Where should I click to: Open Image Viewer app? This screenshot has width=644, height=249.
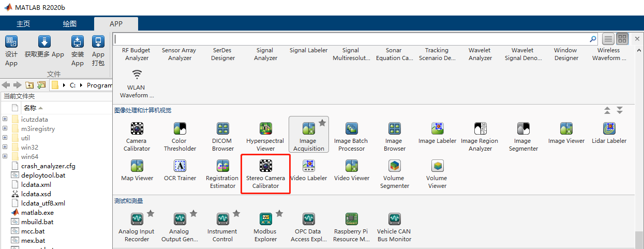pyautogui.click(x=566, y=133)
